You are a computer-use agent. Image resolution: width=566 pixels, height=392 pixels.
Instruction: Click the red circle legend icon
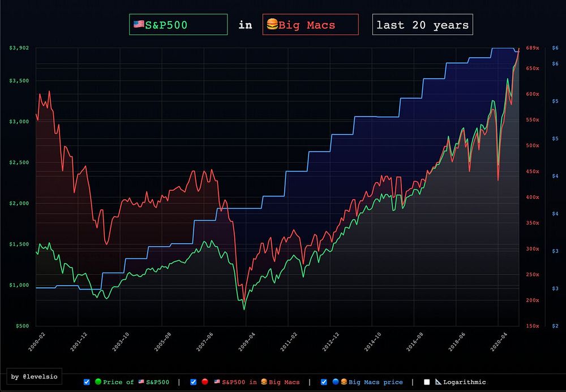205,382
